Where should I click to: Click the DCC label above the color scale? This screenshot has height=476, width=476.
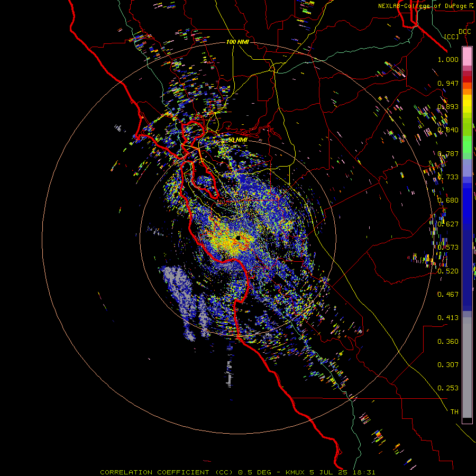[464, 32]
